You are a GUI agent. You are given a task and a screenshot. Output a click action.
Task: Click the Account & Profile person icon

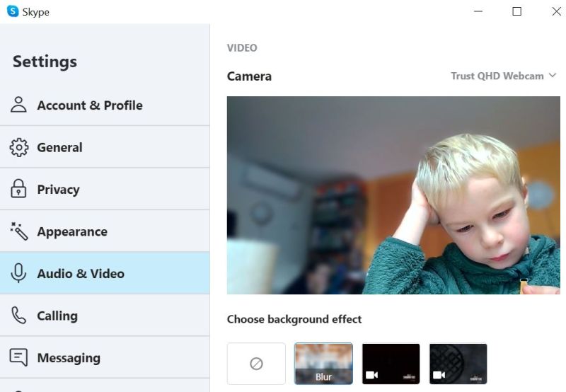18,105
